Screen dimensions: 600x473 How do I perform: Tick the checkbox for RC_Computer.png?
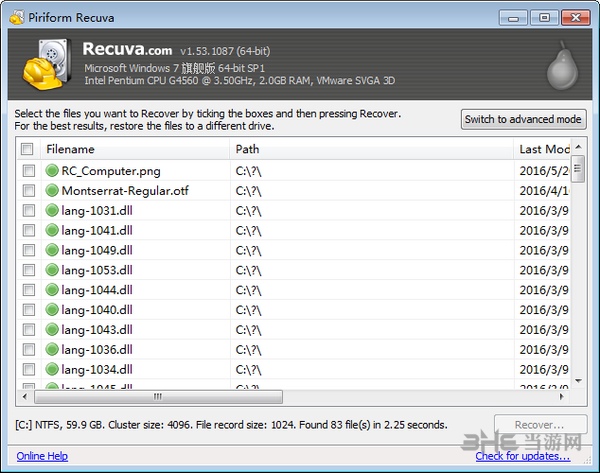29,171
